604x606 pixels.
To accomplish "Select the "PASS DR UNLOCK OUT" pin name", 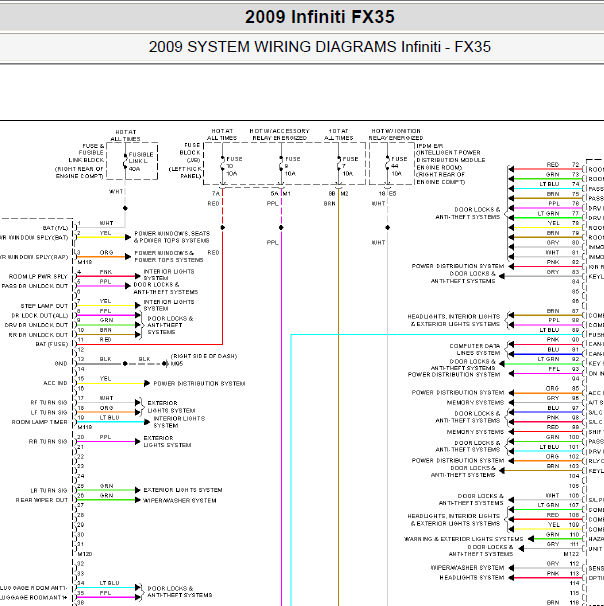I will point(35,286).
